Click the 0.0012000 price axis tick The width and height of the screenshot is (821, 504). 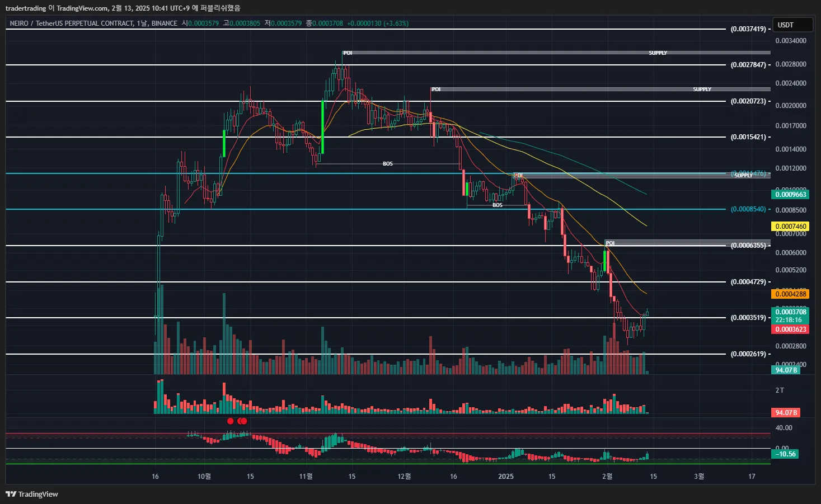point(790,168)
